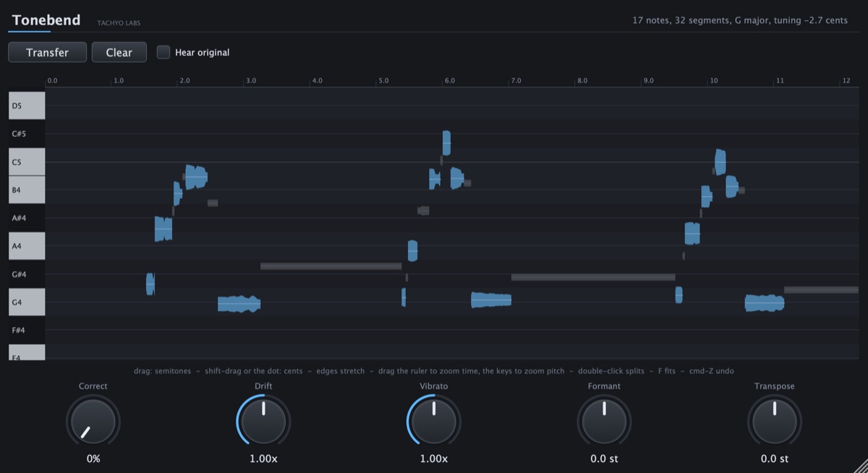Image resolution: width=868 pixels, height=473 pixels.
Task: Click the B4 piano key
Action: click(27, 190)
